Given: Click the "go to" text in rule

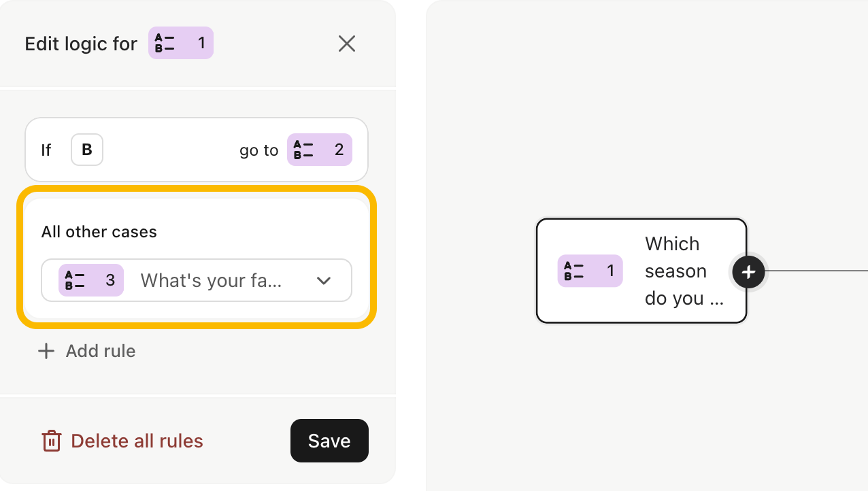Looking at the screenshot, I should [x=259, y=150].
